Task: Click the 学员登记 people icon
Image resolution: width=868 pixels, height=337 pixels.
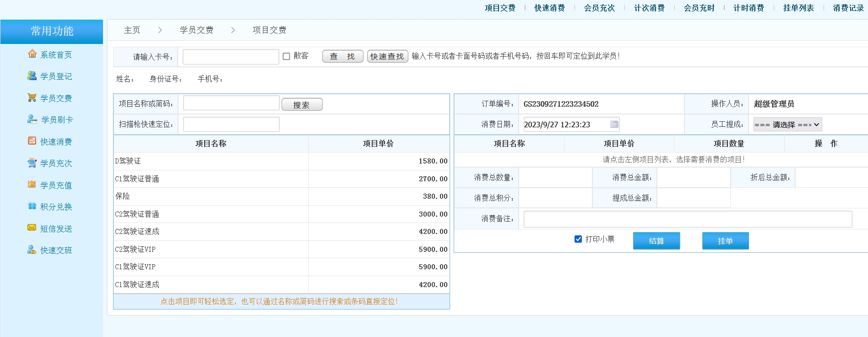Action: (x=32, y=76)
